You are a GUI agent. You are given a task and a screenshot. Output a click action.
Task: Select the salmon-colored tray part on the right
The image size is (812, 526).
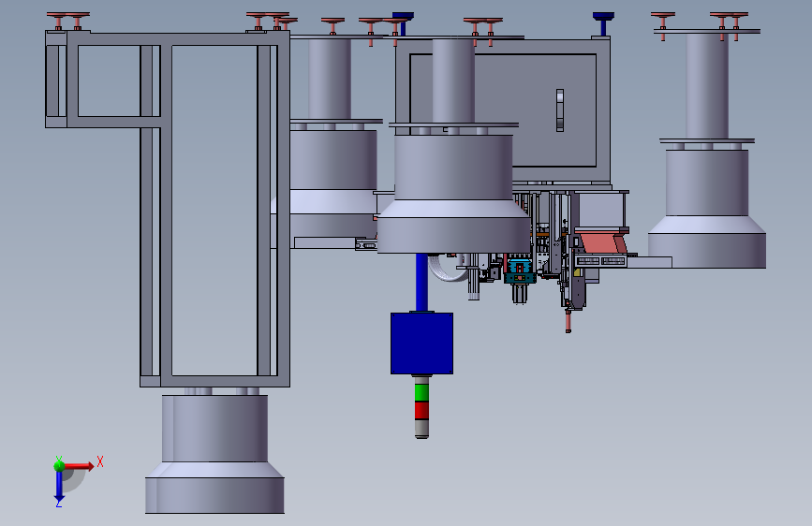603,242
